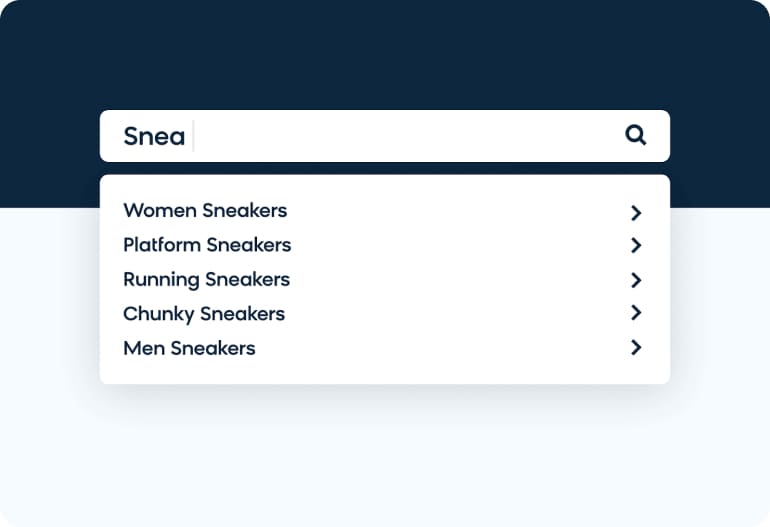Click the chevron for Running Sneakers

pos(636,280)
